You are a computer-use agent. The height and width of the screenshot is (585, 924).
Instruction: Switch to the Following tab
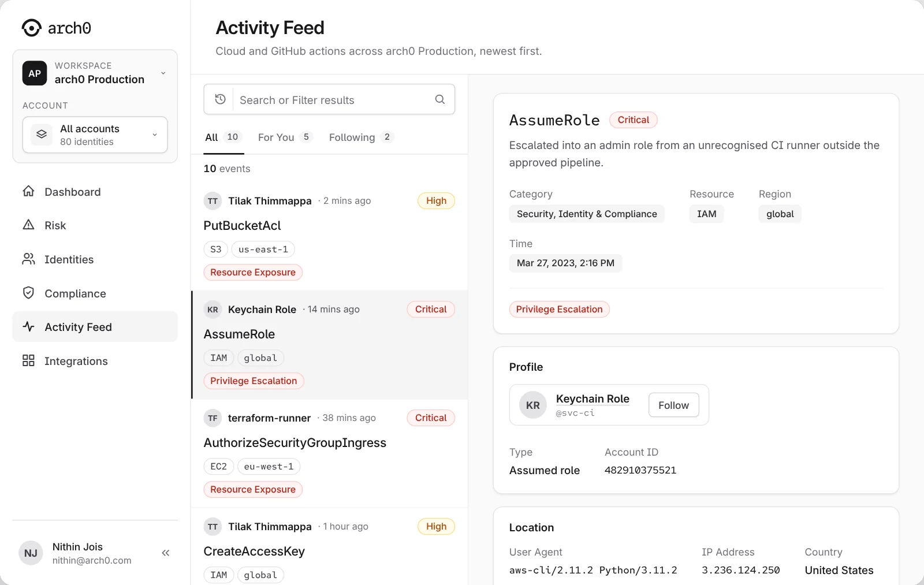click(361, 137)
